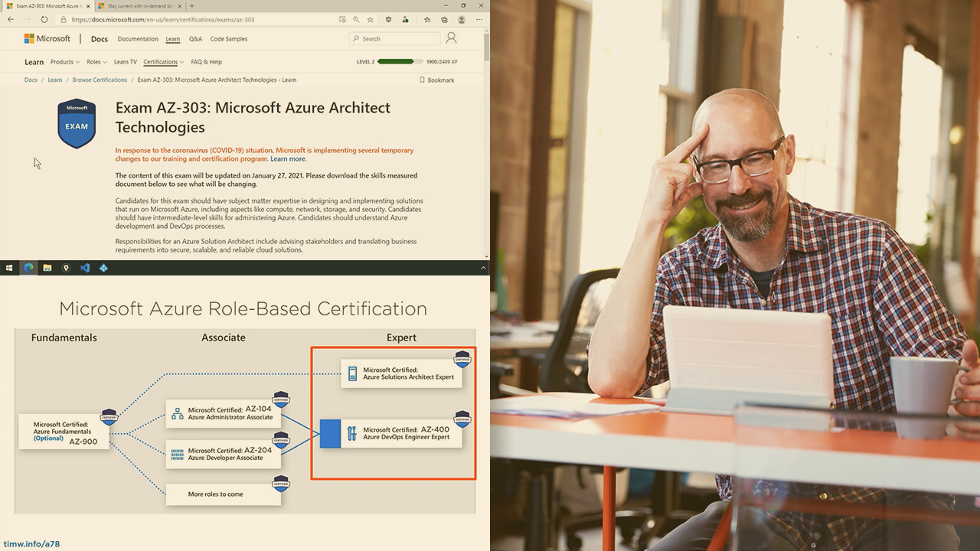Open the Certifications dropdown menu
Viewport: 980px width, 551px height.
coord(163,62)
